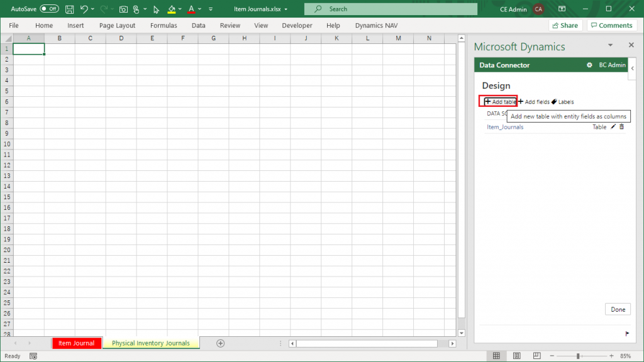644x362 pixels.
Task: Click the Redo arrow icon
Action: [104, 9]
